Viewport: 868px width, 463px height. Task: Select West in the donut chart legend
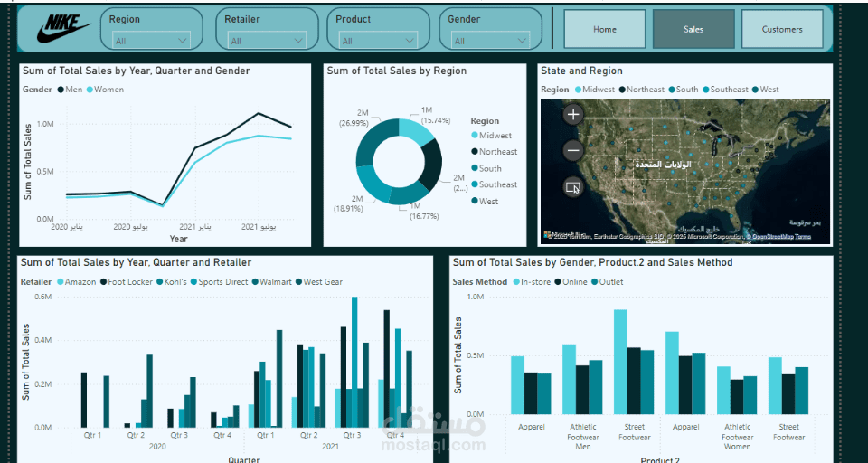pyautogui.click(x=485, y=202)
